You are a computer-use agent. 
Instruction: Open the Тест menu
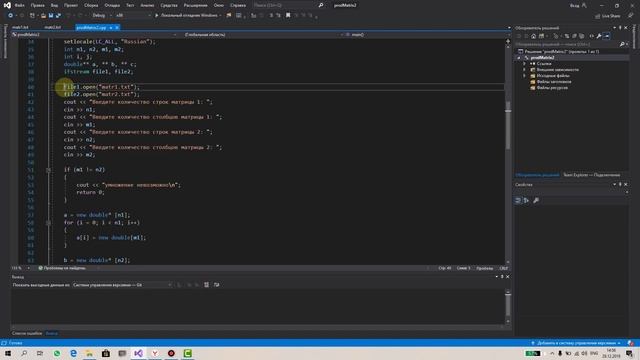tap(130, 5)
